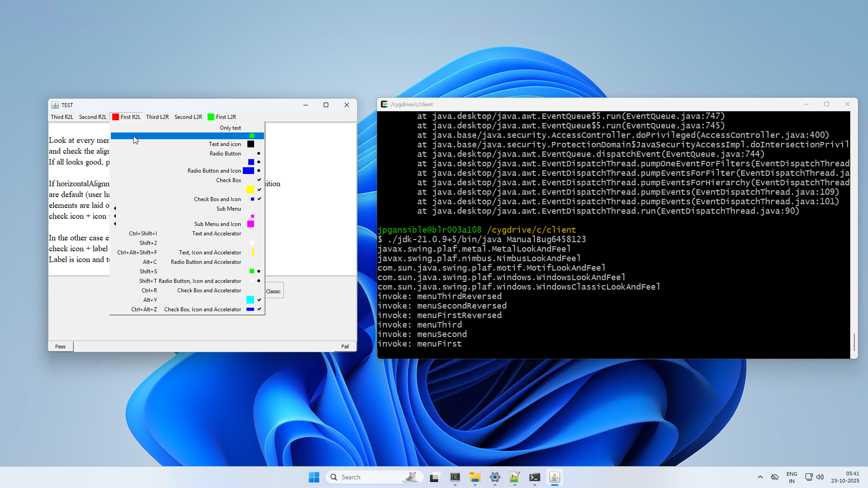The height and width of the screenshot is (488, 868).
Task: Expand the Sub Menu entry
Action: tap(229, 209)
